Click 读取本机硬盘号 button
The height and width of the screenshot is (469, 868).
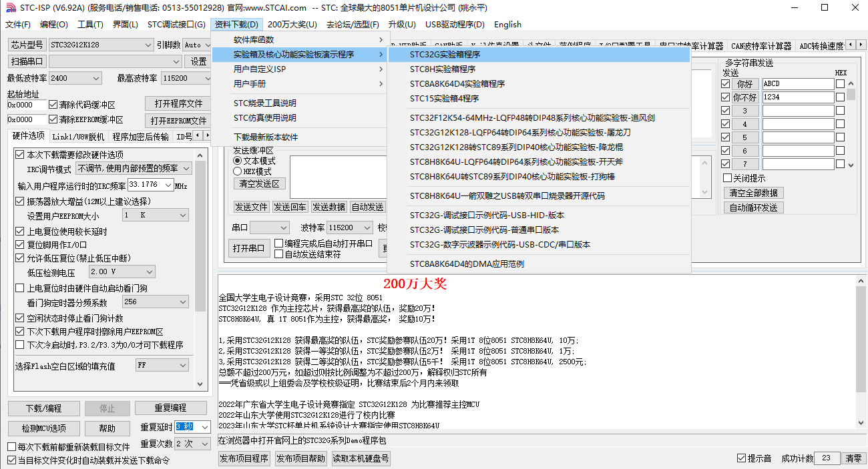point(361,458)
